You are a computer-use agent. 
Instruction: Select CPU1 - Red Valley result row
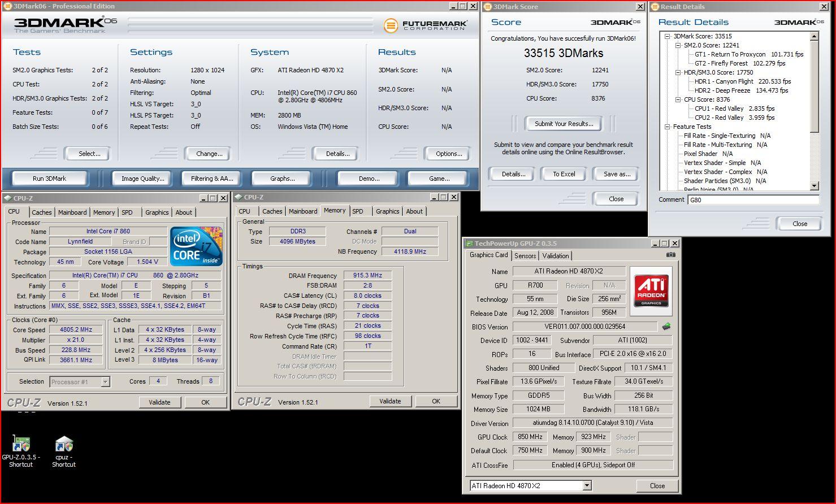734,108
